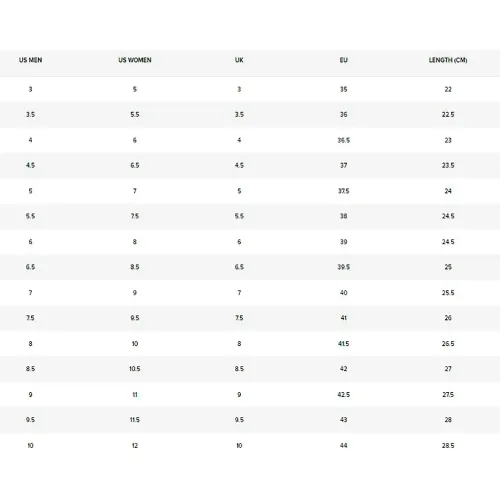Select EU size 35 cell
Screen dimensions: 500x500
(344, 89)
